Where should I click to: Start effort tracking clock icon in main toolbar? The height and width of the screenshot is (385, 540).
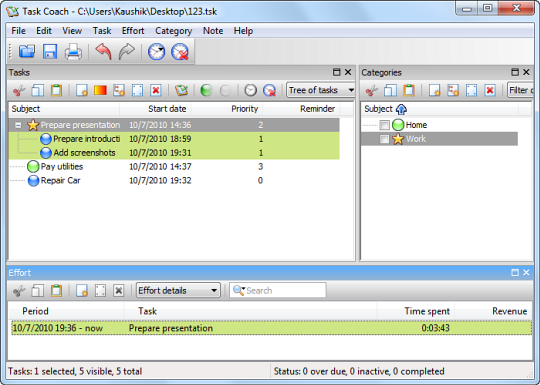point(156,52)
